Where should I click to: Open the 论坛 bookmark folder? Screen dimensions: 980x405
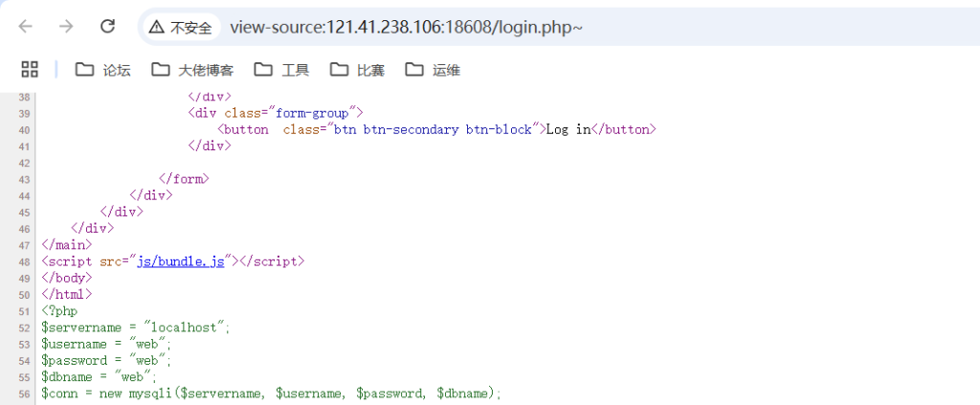pyautogui.click(x=103, y=70)
